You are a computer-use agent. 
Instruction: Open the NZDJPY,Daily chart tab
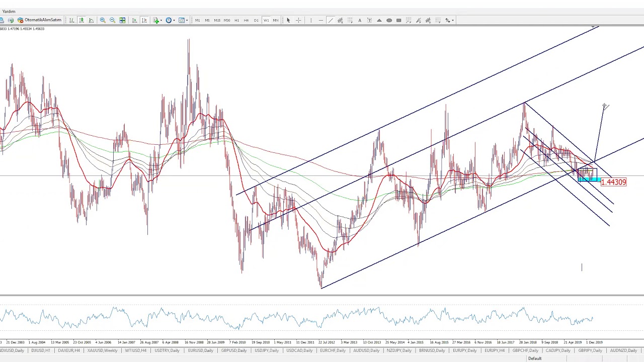[x=399, y=350]
